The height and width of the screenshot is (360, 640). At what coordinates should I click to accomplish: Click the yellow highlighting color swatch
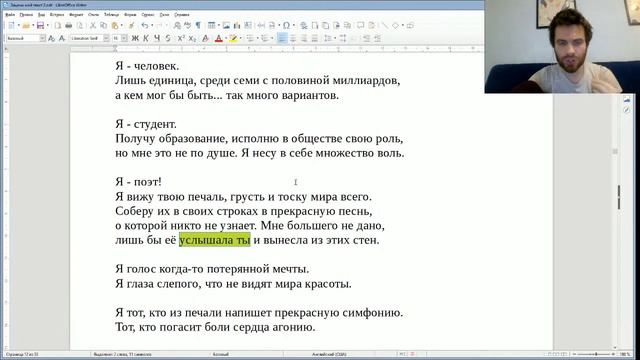233,38
